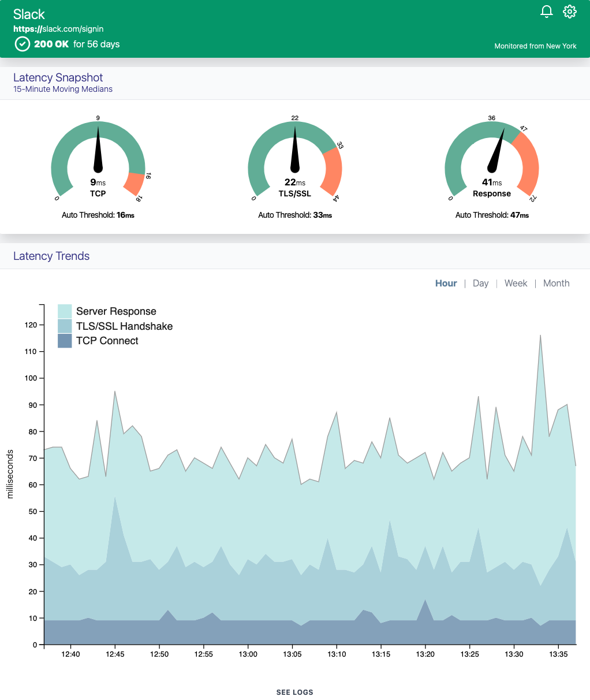The height and width of the screenshot is (700, 590).
Task: Click the 120 y-axis tick label
Action: 31,325
